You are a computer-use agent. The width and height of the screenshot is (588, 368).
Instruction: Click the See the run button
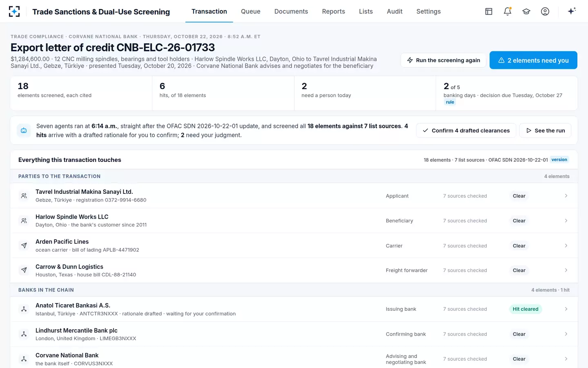point(545,130)
